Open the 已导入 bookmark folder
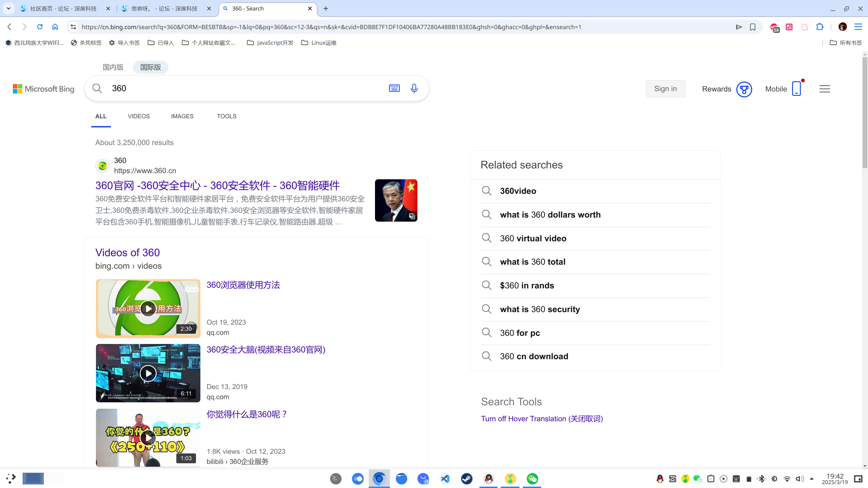 (x=161, y=43)
